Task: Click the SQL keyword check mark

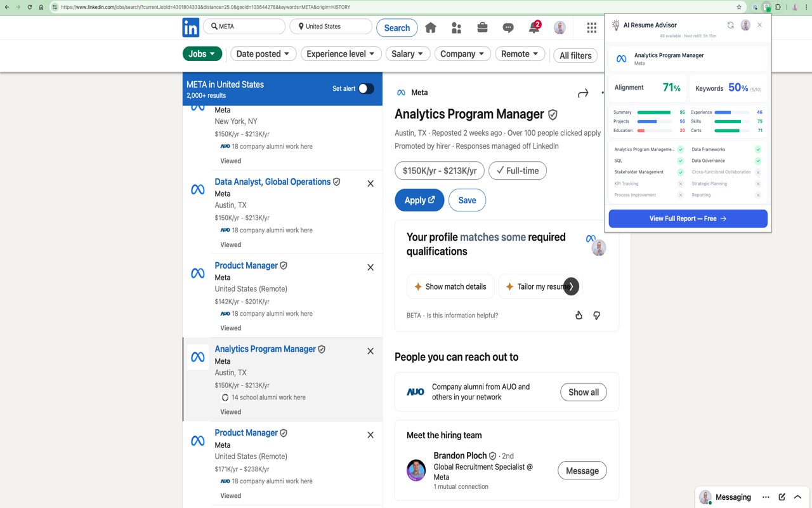Action: click(680, 161)
